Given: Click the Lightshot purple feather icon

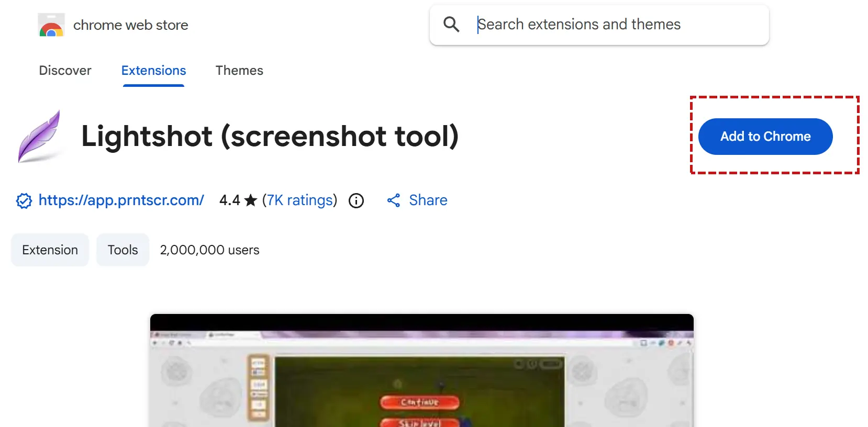Looking at the screenshot, I should point(40,137).
